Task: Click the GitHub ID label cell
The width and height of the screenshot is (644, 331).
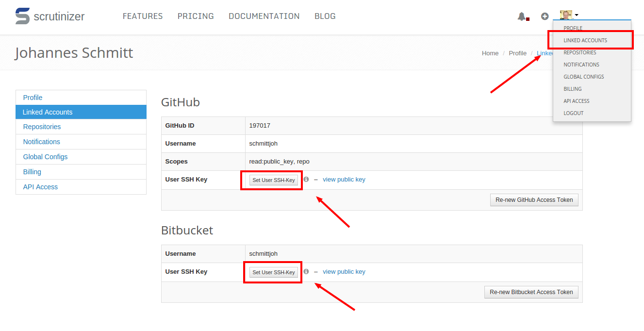Action: (203, 126)
